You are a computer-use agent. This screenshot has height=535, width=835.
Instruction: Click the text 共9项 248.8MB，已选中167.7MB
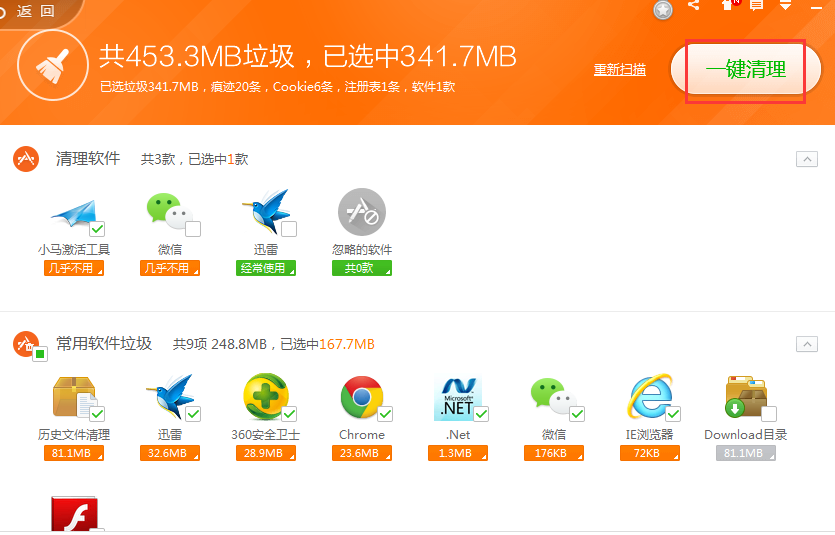click(274, 344)
